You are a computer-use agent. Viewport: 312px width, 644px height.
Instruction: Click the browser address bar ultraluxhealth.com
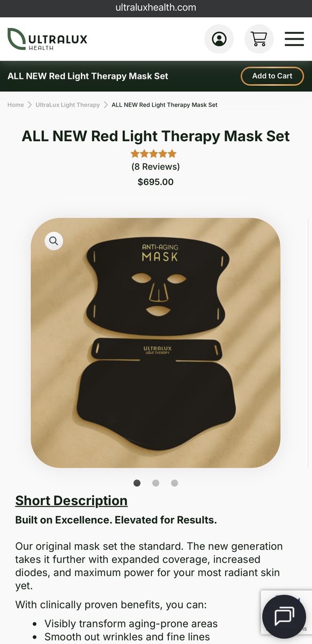(x=156, y=8)
